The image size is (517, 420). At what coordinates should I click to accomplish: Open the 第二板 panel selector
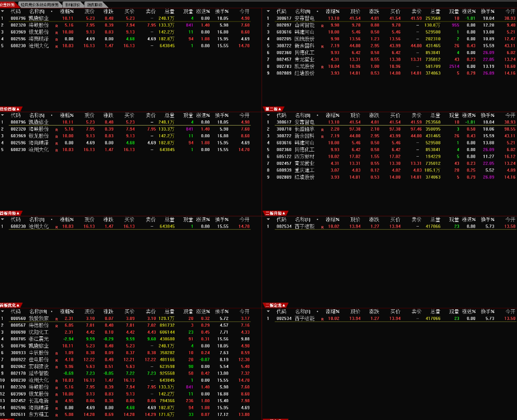275,109
